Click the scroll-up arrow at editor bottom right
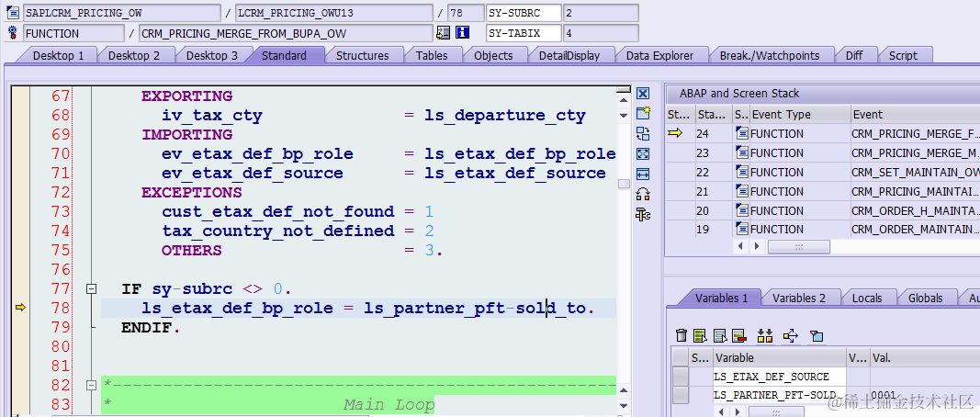 pos(623,390)
